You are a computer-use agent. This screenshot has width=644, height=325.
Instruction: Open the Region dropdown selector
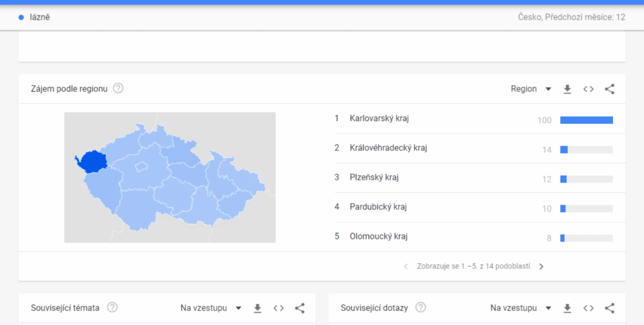pos(531,89)
